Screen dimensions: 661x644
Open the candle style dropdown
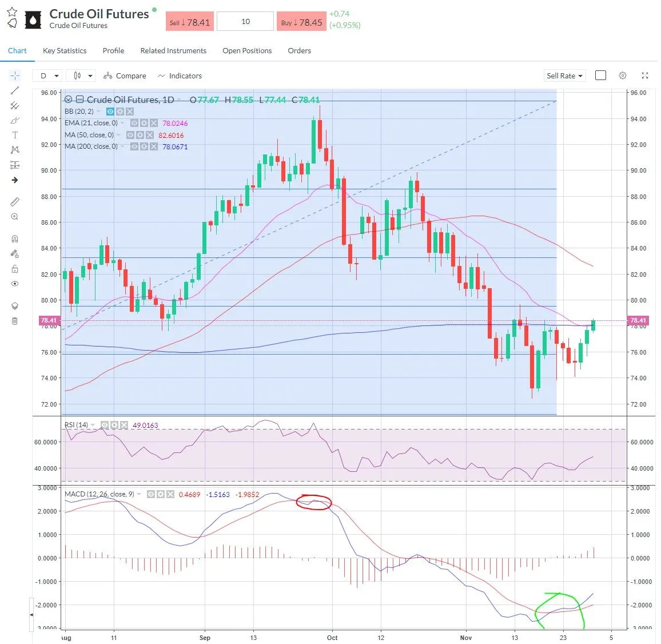coord(80,75)
